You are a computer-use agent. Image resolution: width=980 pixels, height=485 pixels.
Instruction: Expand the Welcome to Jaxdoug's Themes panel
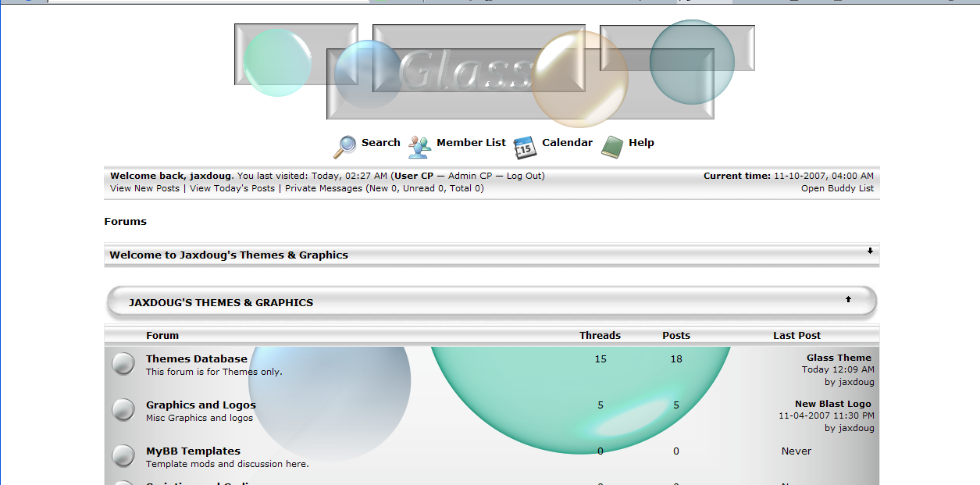tap(870, 251)
